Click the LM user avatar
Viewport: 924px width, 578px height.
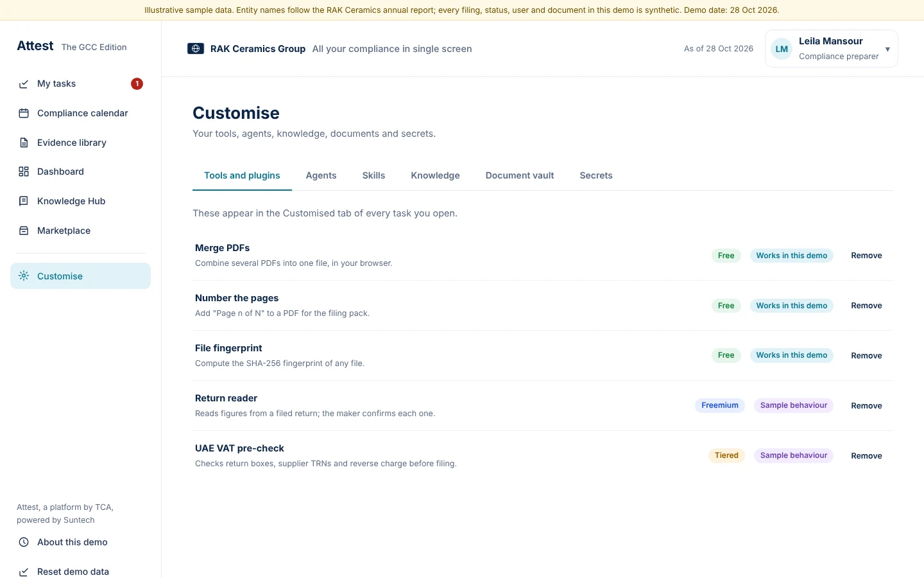click(x=782, y=49)
